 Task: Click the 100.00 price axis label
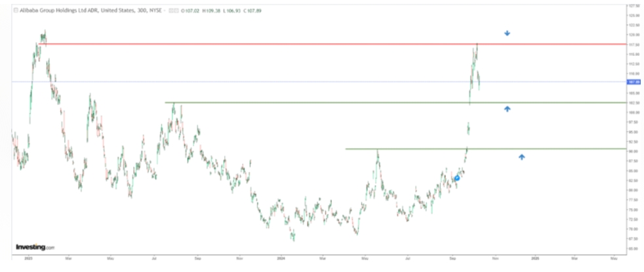pyautogui.click(x=635, y=112)
